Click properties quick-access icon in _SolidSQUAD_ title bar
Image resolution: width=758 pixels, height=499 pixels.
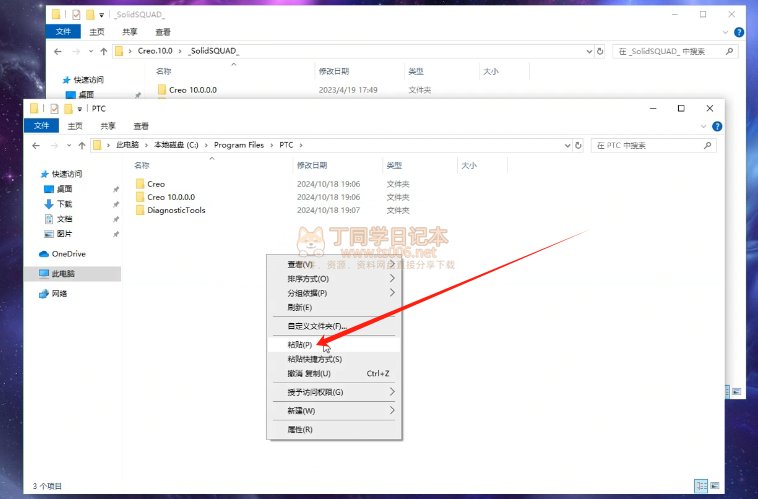76,15
